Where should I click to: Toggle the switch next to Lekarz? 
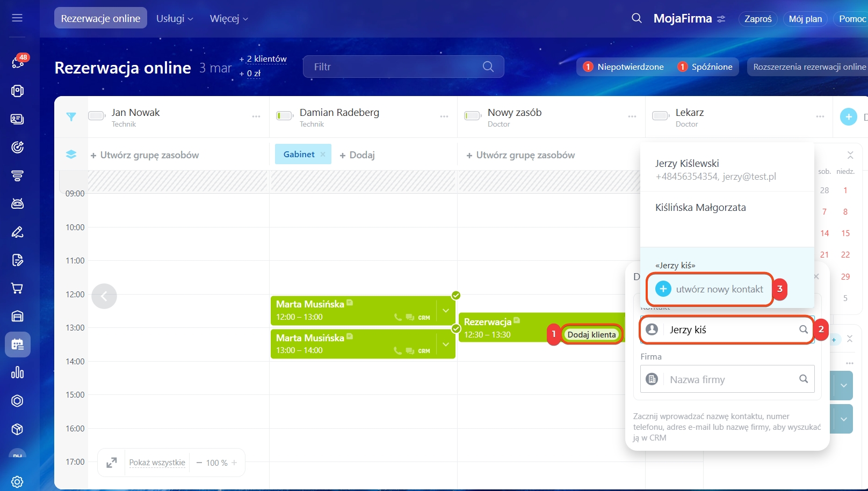[660, 116]
